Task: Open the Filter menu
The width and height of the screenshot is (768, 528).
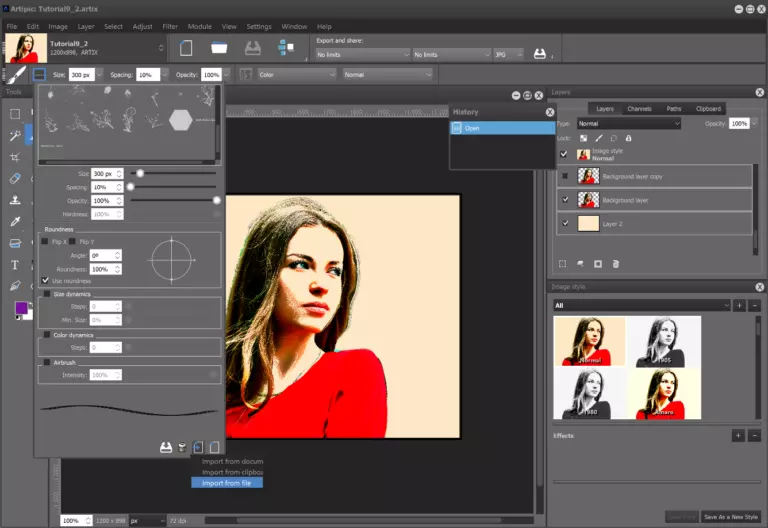Action: (x=170, y=26)
